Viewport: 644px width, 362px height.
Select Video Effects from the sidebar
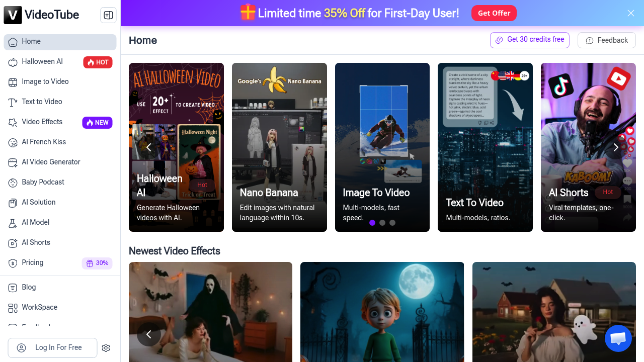pyautogui.click(x=42, y=122)
